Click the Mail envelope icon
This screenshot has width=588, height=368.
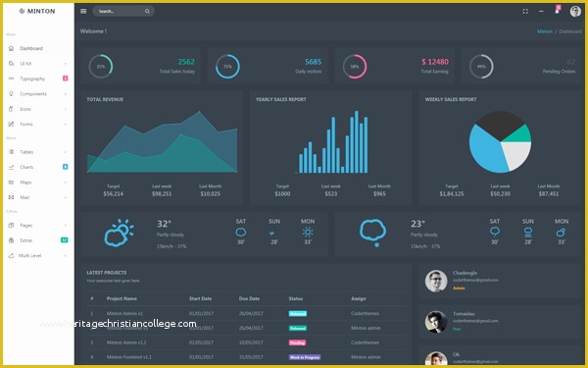[x=11, y=197]
